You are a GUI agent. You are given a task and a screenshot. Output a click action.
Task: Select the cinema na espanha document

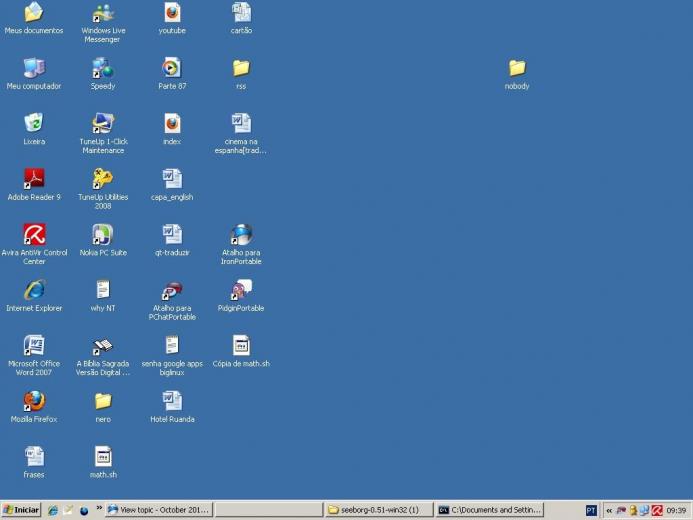[241, 123]
